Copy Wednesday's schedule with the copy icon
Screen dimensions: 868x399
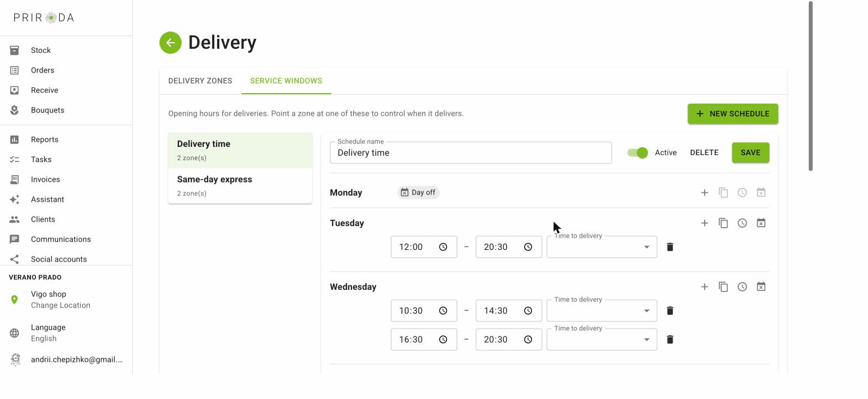click(x=723, y=287)
